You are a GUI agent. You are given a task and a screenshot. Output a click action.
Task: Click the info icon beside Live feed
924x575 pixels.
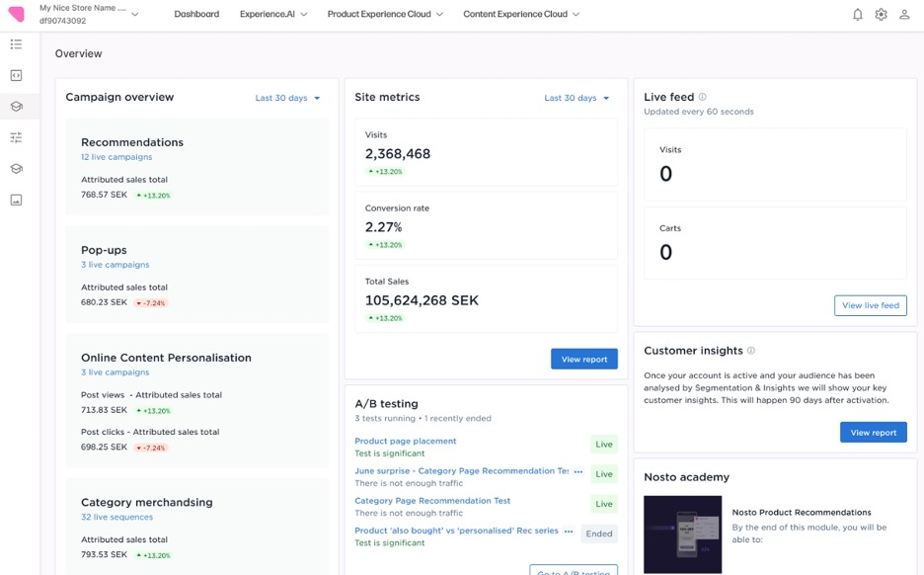701,97
